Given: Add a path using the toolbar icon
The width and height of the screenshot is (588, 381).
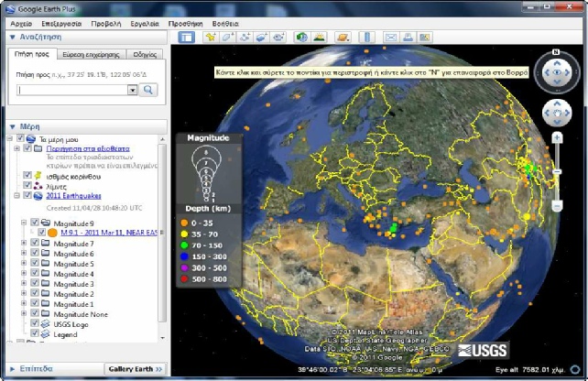Looking at the screenshot, I should point(245,38).
